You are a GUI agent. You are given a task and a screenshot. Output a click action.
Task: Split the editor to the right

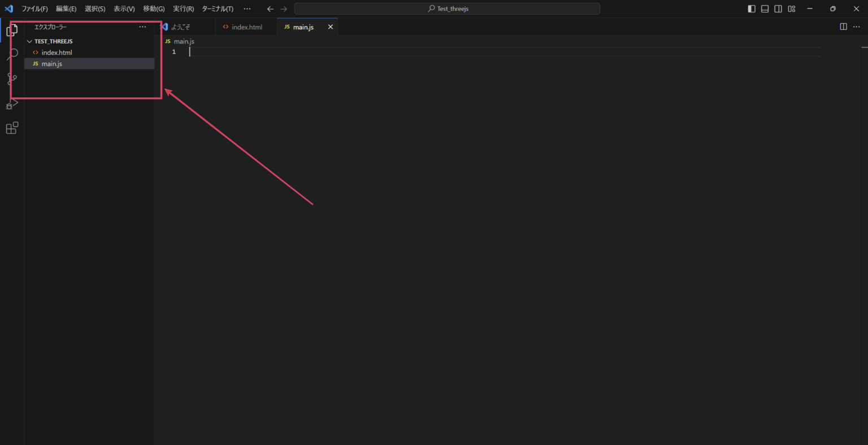(x=843, y=27)
